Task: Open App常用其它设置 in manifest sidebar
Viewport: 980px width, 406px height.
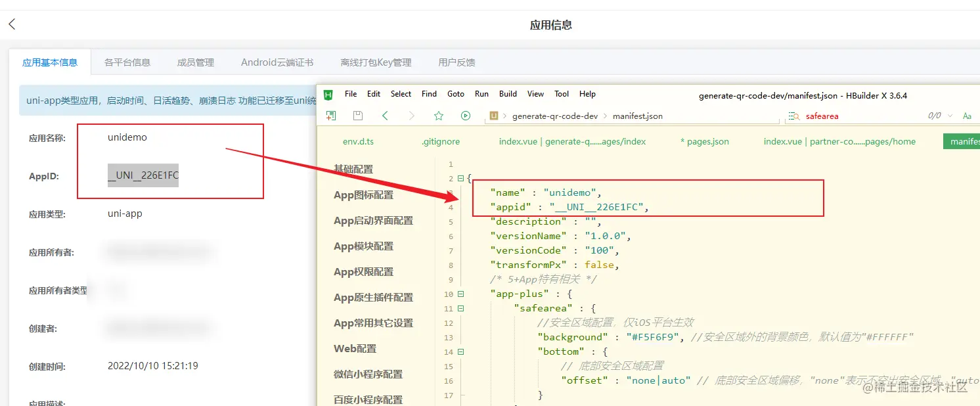Action: (374, 323)
